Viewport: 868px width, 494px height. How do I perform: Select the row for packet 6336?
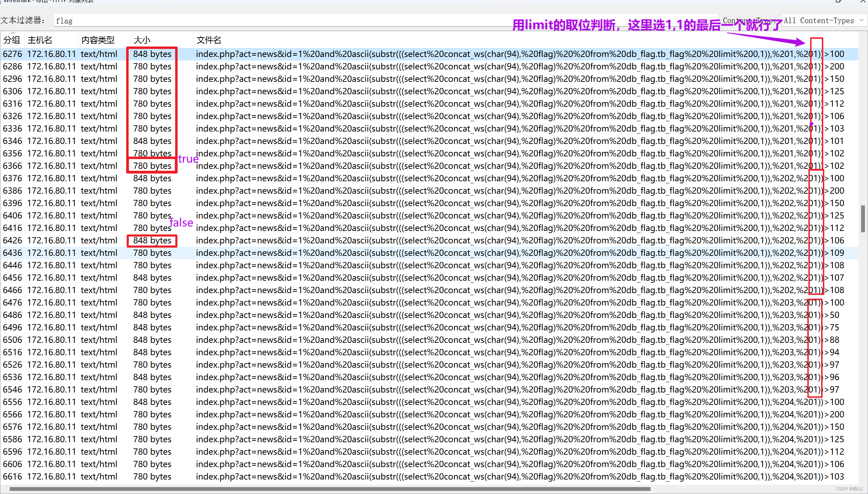[x=429, y=128]
